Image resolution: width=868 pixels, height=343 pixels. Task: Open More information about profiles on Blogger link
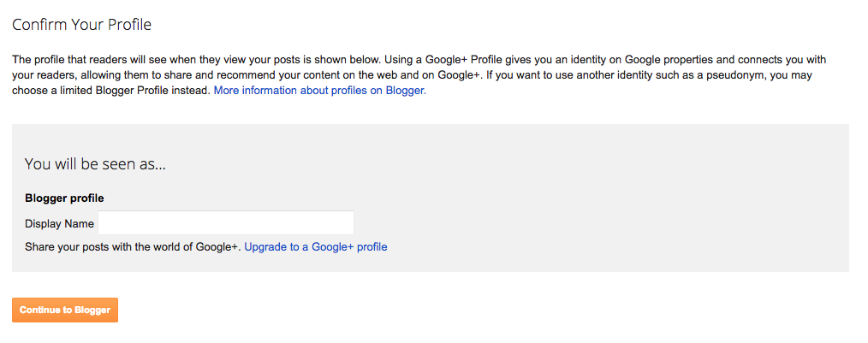click(319, 90)
